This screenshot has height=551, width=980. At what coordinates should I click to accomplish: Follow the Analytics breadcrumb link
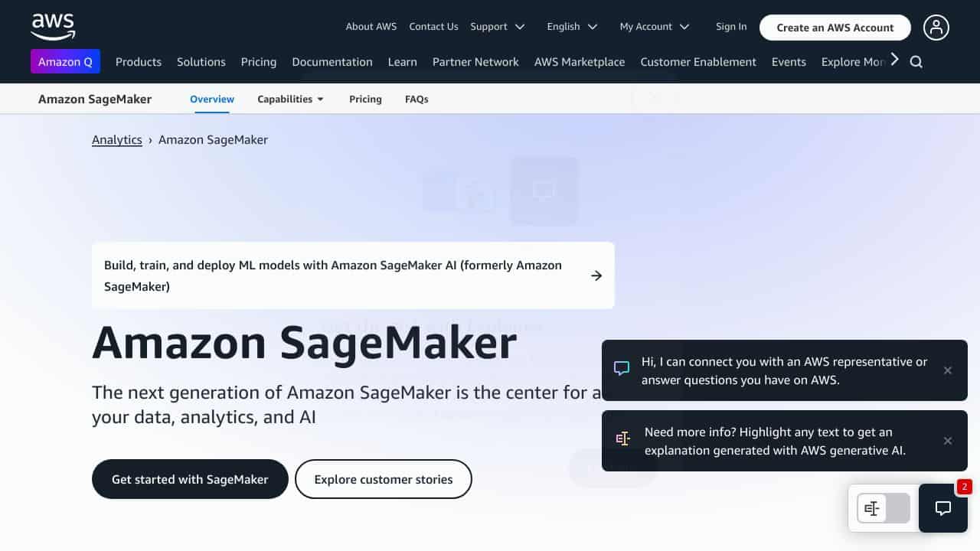[x=117, y=139]
